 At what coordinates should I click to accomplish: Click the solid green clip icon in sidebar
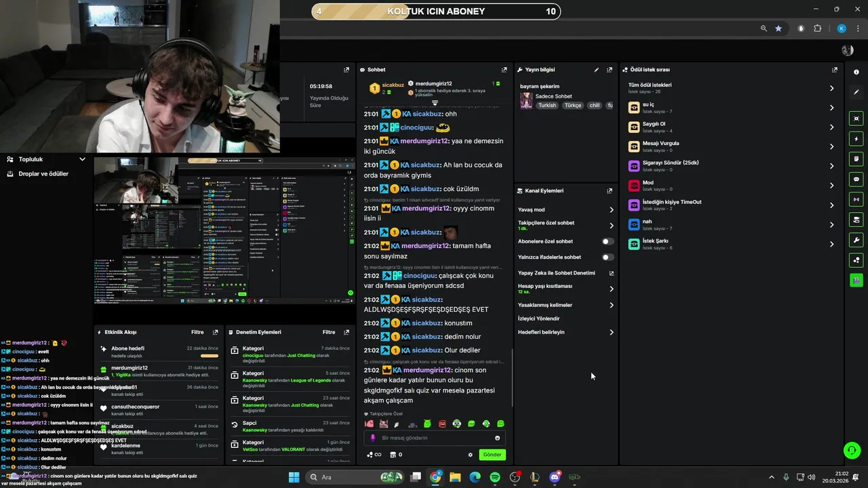pyautogui.click(x=856, y=280)
